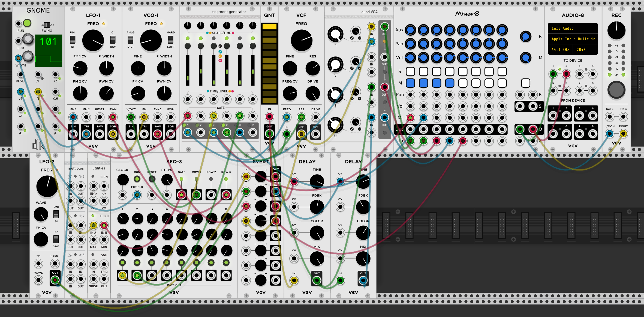Click the V/OCT input jack on VCO-1
Image resolution: width=644 pixels, height=317 pixels.
(131, 117)
